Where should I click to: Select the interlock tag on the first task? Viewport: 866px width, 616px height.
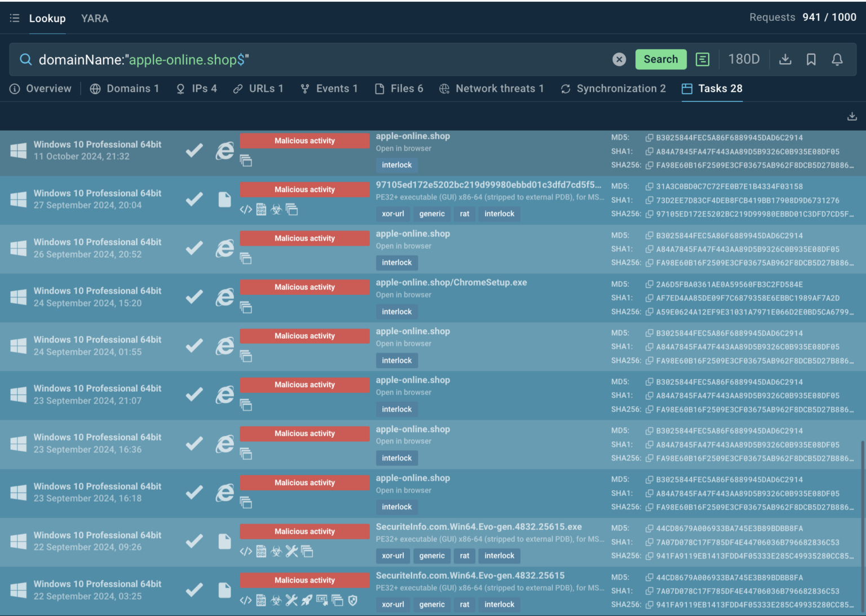coord(396,165)
